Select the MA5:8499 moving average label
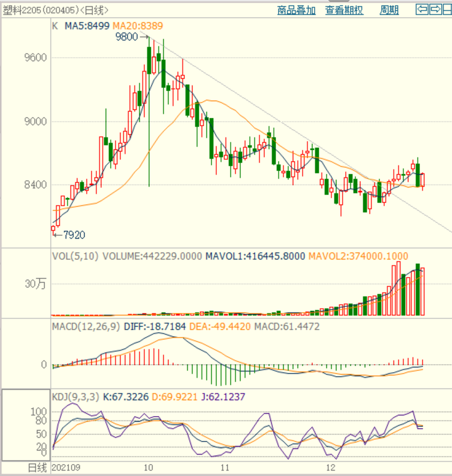Screen dimensions: 452x476 point(87,25)
